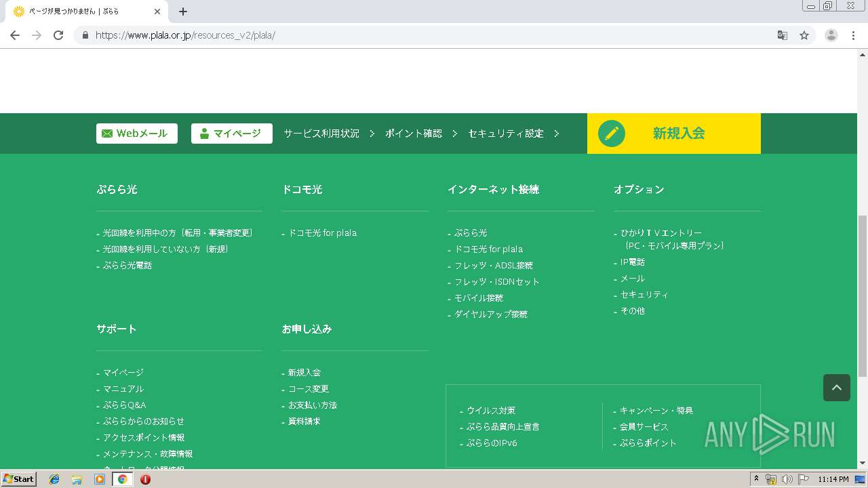Click the メール option link

click(x=633, y=278)
